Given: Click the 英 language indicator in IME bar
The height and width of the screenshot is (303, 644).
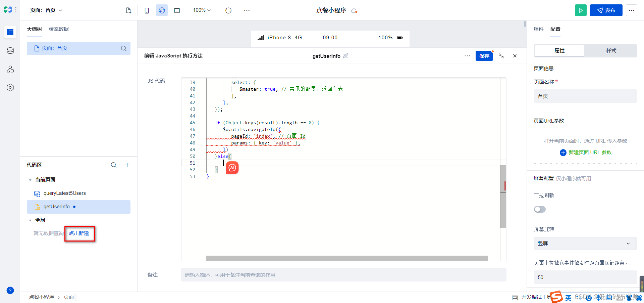Looking at the screenshot, I should [x=568, y=298].
